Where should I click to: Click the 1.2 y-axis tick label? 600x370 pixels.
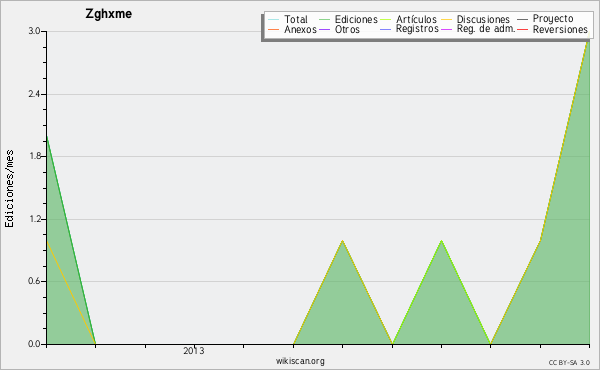tap(34, 219)
